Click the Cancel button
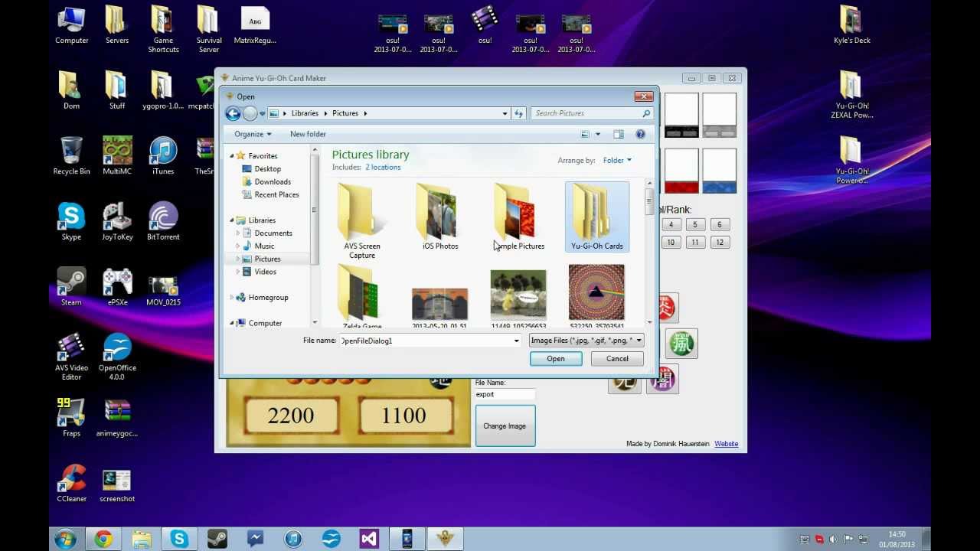This screenshot has height=551, width=980. (x=617, y=359)
